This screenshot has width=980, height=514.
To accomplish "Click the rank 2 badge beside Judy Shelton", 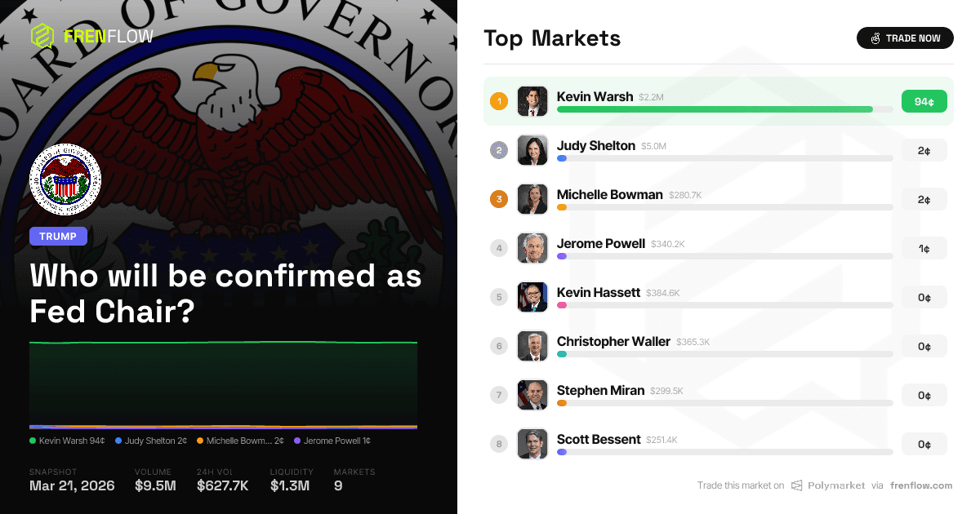I will pyautogui.click(x=499, y=150).
